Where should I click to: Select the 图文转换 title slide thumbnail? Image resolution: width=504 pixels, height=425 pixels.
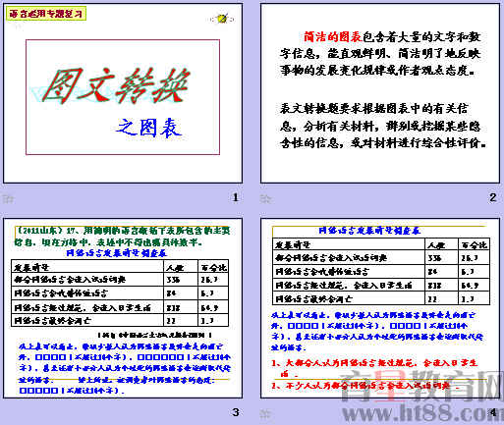123,93
